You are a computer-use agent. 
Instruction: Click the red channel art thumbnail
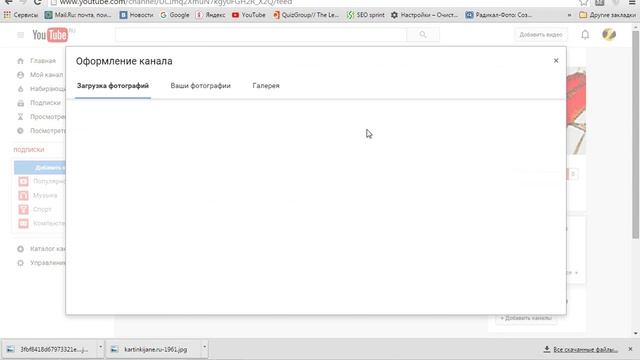(x=576, y=111)
